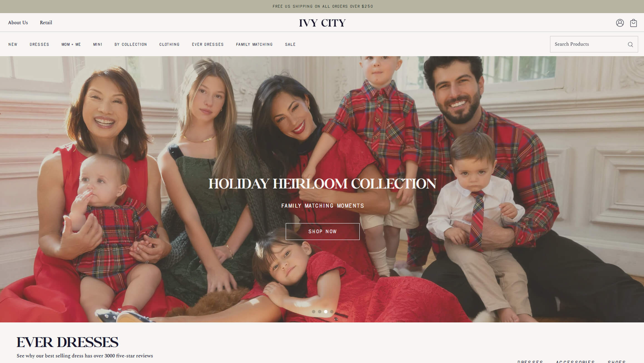Screen dimensions: 644x363
Task: Open the SALE menu item
Action: [x=290, y=45]
